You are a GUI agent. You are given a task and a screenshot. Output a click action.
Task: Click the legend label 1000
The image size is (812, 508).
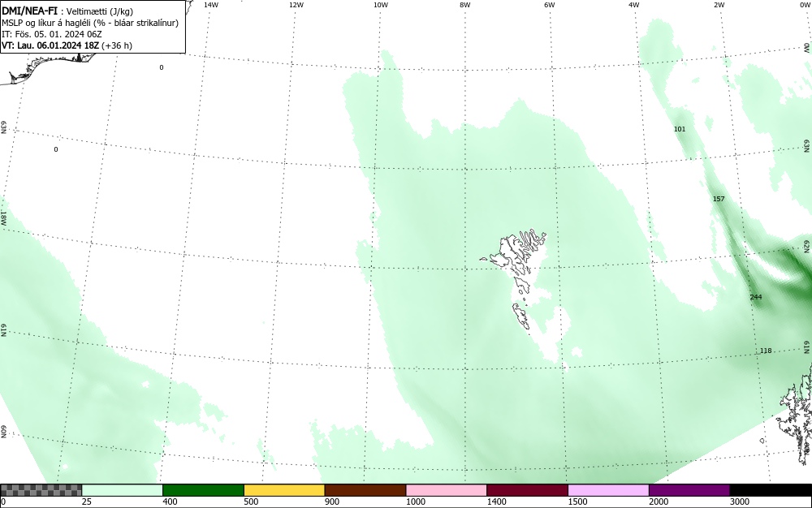coord(415,502)
